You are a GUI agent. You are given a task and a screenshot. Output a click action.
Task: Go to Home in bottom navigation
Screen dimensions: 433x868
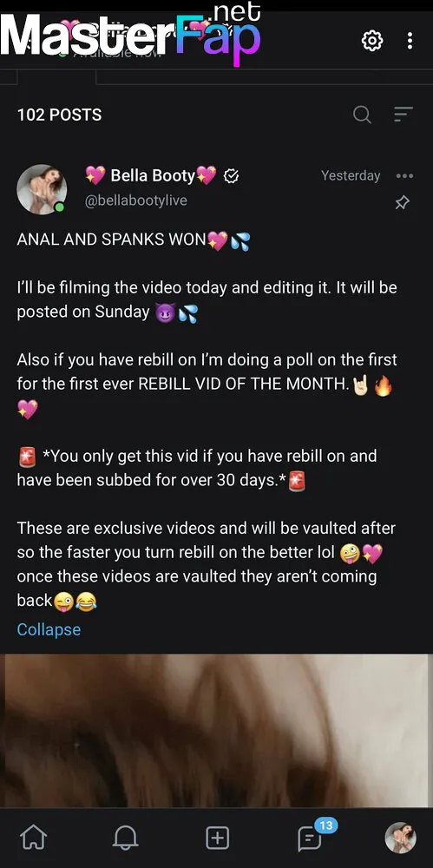click(33, 838)
